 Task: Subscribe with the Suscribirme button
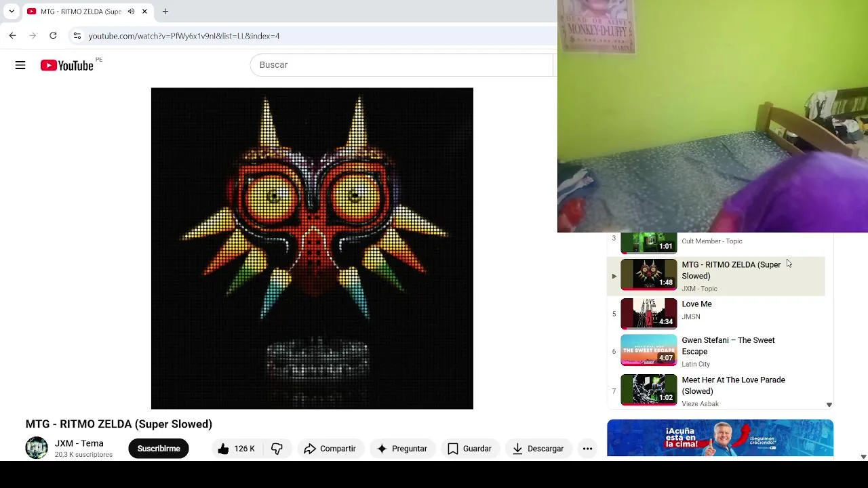[x=159, y=449]
